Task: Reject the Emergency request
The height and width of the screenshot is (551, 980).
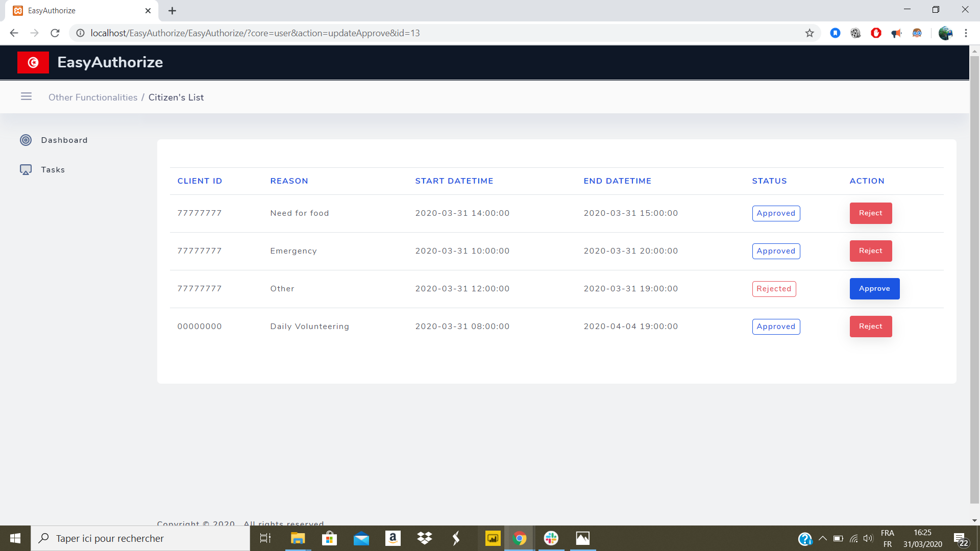Action: click(870, 251)
